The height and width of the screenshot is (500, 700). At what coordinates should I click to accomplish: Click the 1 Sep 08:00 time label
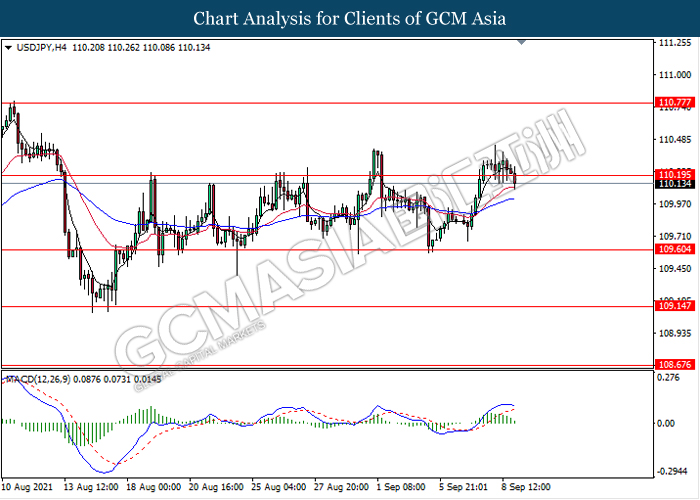(401, 487)
